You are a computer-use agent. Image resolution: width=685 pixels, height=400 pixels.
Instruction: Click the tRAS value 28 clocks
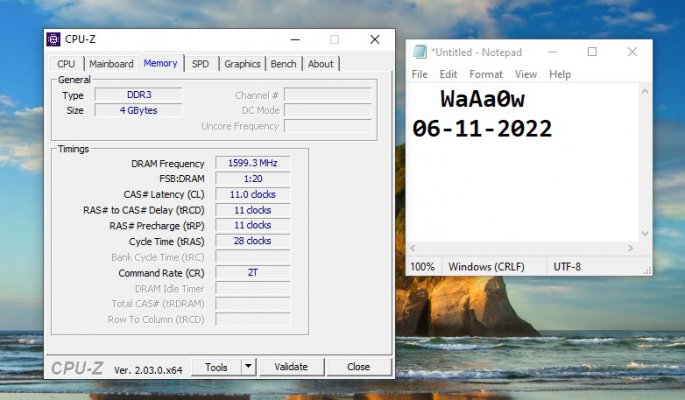click(x=253, y=241)
